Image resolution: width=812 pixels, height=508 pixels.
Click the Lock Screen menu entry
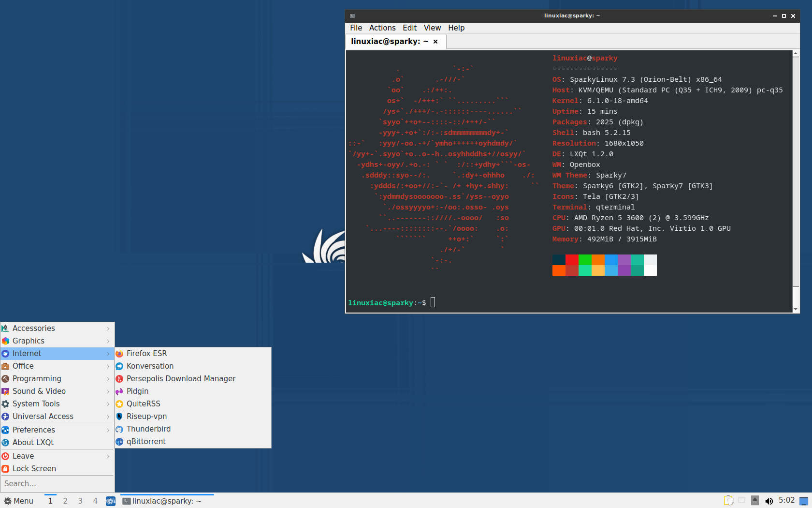(57, 469)
